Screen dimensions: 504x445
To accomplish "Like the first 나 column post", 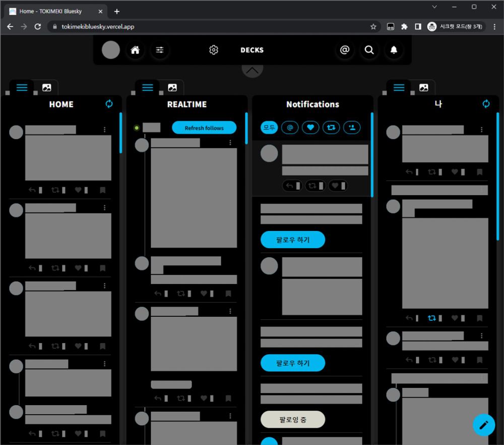I will (455, 172).
